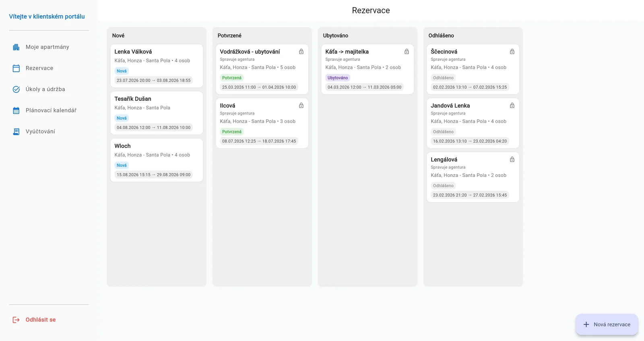
Task: Click lock icon on Ščecinová card
Action: (x=512, y=52)
